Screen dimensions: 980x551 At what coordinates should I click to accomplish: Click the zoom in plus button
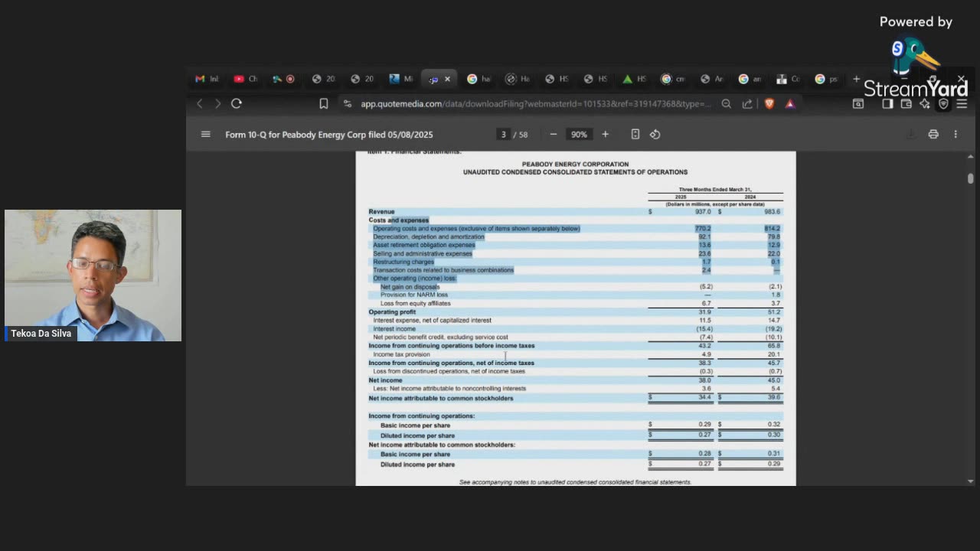pos(605,134)
